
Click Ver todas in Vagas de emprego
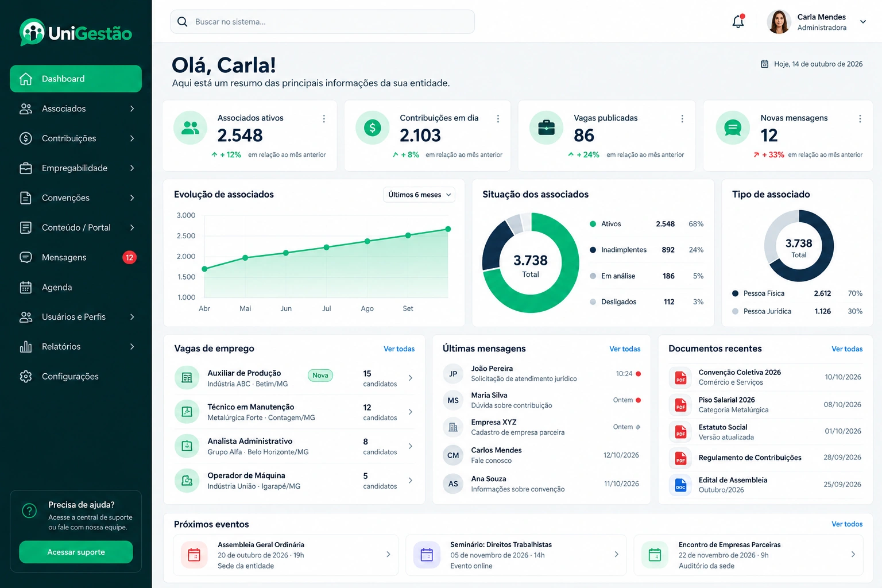[399, 349]
